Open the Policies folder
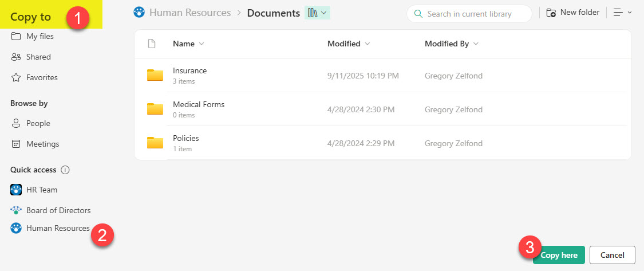The image size is (644, 271). coord(185,138)
